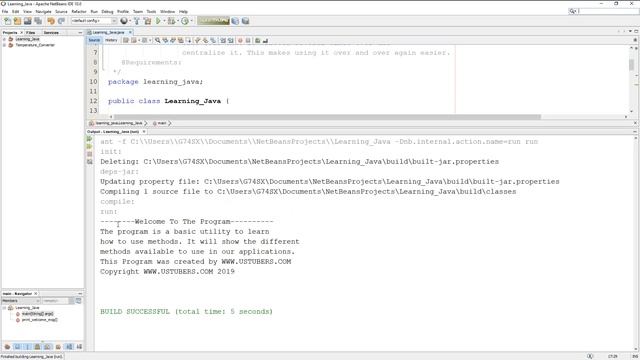Click the Debug Project toolbar icon
Image resolution: width=640 pixels, height=360 pixels.
pyautogui.click(x=171, y=21)
